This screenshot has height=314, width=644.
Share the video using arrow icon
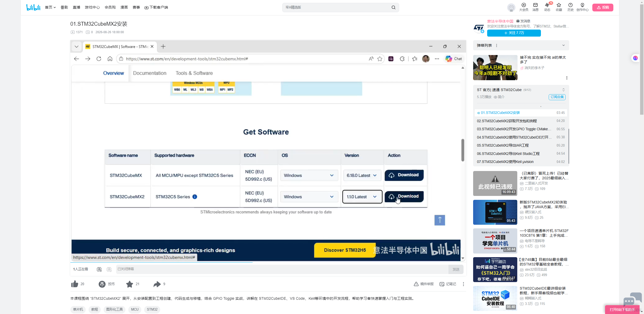[x=157, y=284]
